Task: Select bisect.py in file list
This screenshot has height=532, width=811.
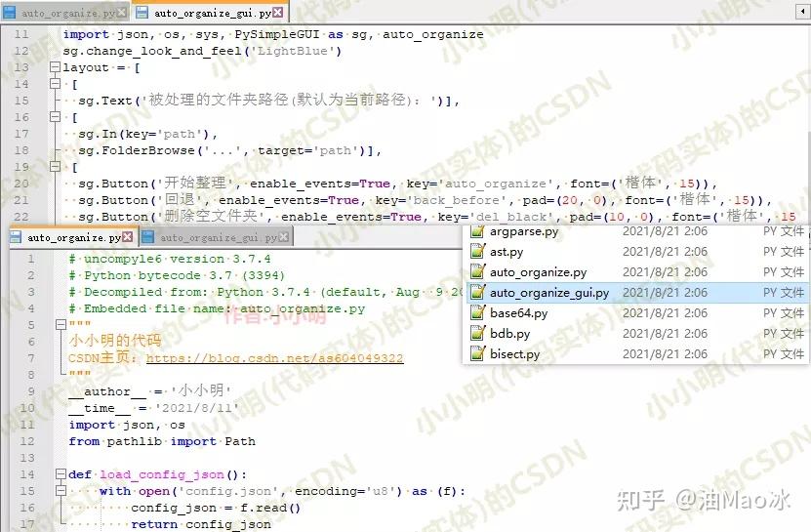Action: (635, 354)
